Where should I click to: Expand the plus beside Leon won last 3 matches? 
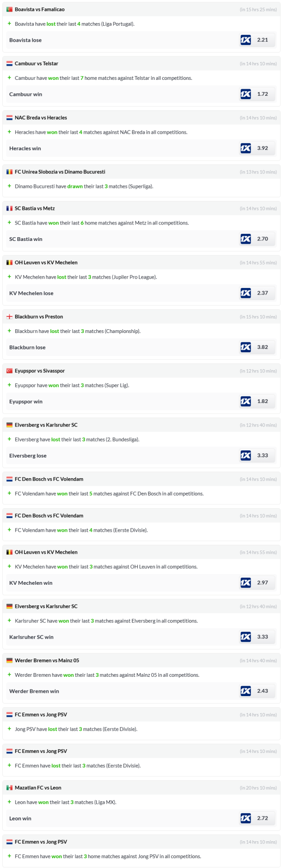click(x=9, y=802)
